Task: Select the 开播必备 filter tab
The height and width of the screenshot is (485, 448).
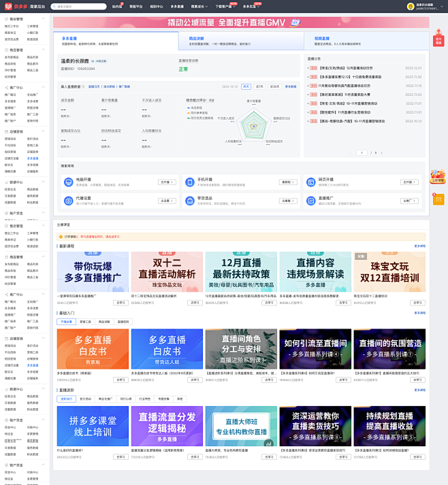Action: click(x=66, y=322)
